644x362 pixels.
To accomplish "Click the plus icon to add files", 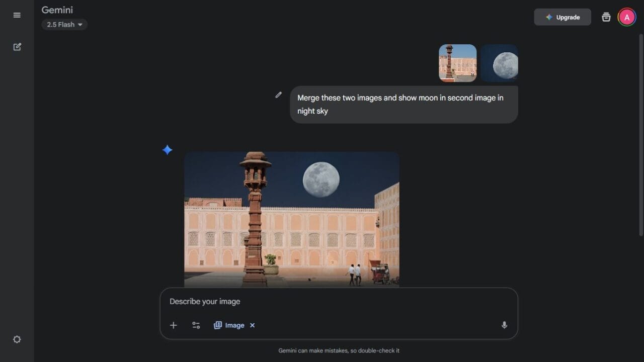I will click(173, 325).
